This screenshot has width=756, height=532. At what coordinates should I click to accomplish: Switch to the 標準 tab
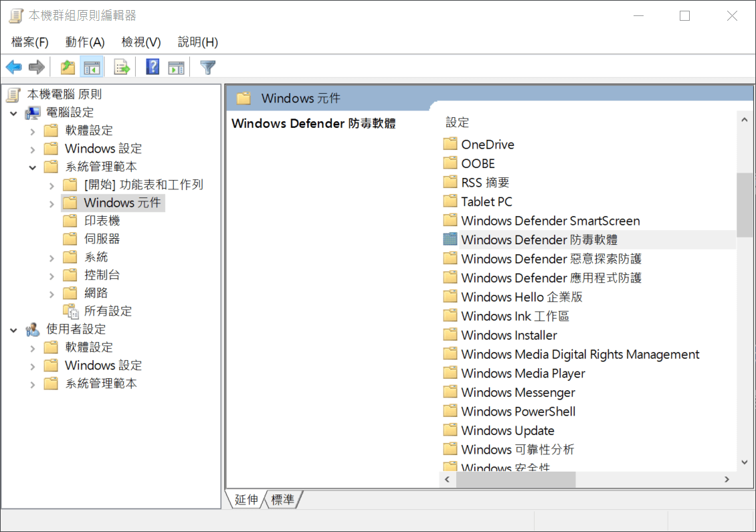282,499
